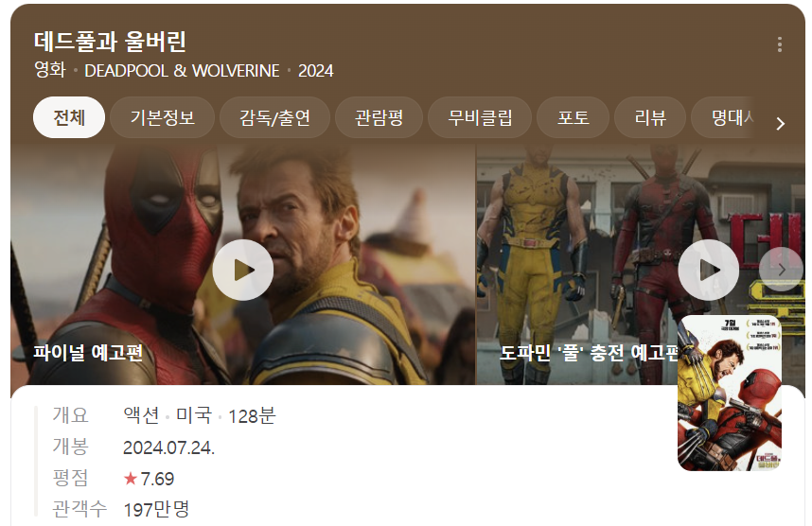Click the 128분 running time text

click(x=252, y=415)
